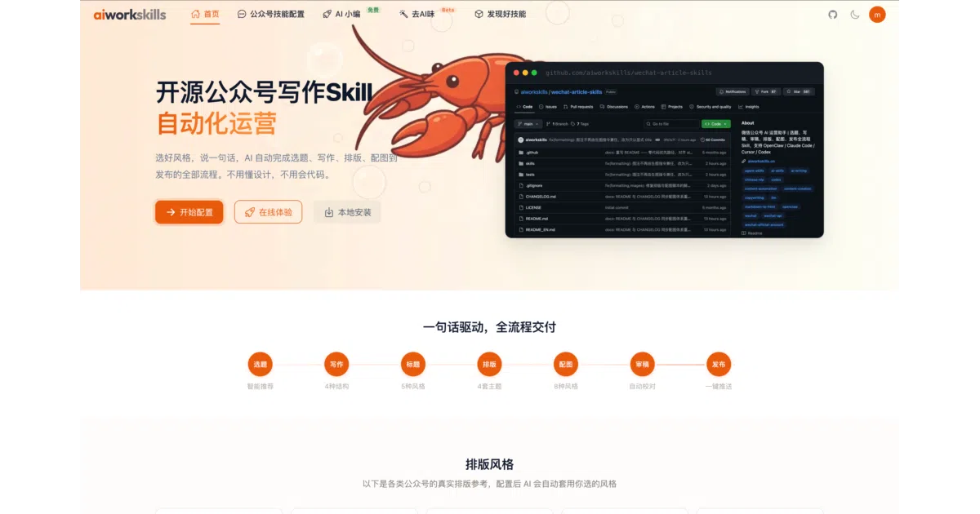The width and height of the screenshot is (980, 514).
Task: Open 发现好技能 in the navigation
Action: [x=500, y=14]
